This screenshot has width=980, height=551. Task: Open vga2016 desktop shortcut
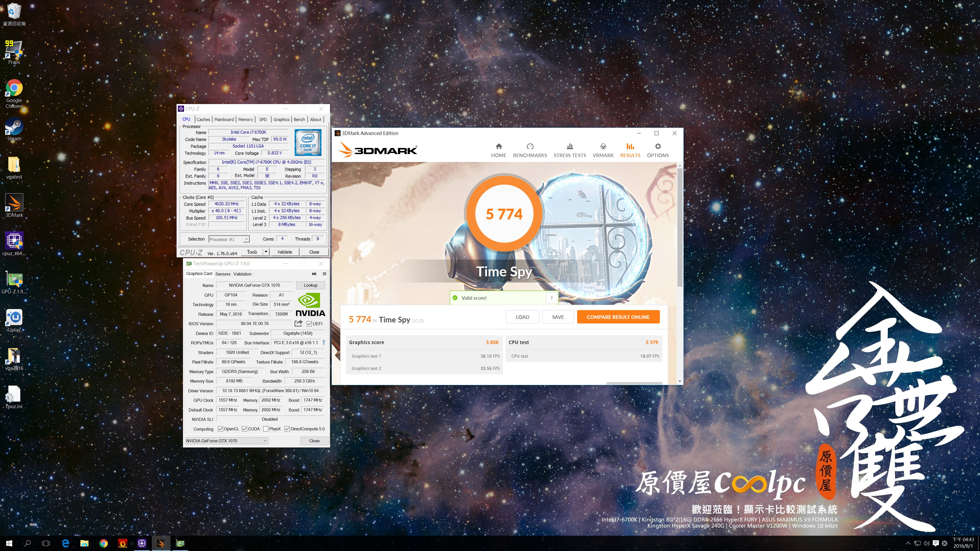coord(14,359)
